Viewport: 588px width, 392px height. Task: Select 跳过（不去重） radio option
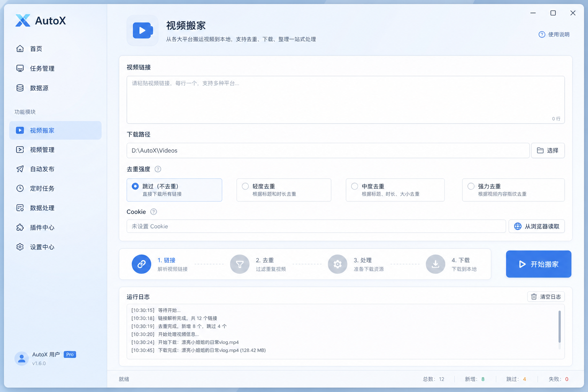pos(174,190)
